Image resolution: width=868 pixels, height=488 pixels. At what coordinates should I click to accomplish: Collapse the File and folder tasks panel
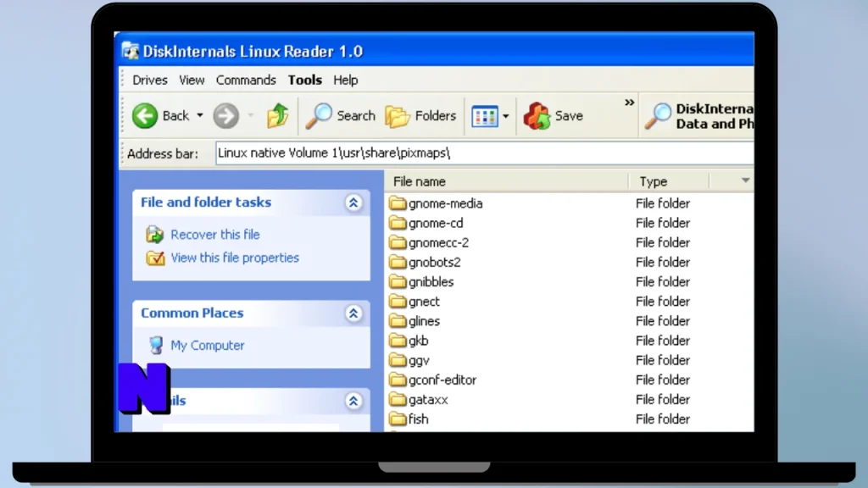tap(353, 202)
